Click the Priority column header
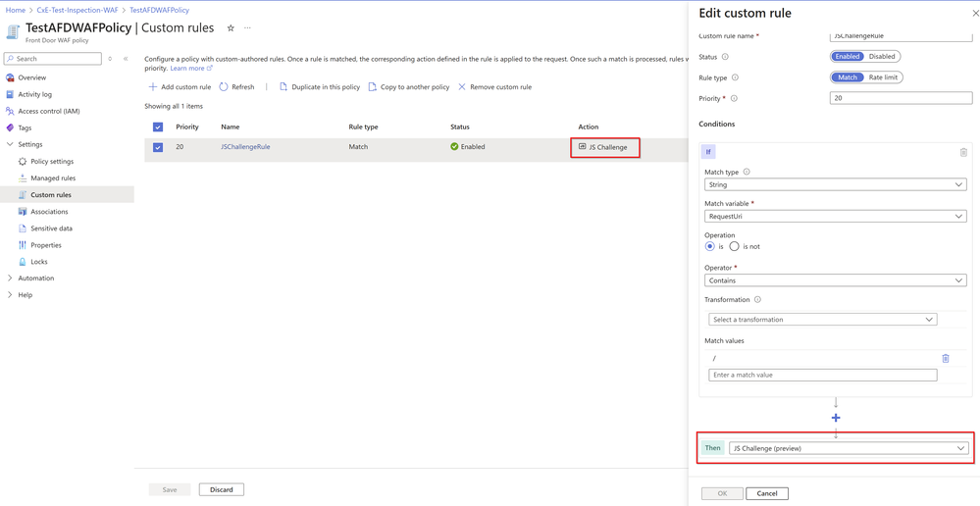 (x=186, y=126)
